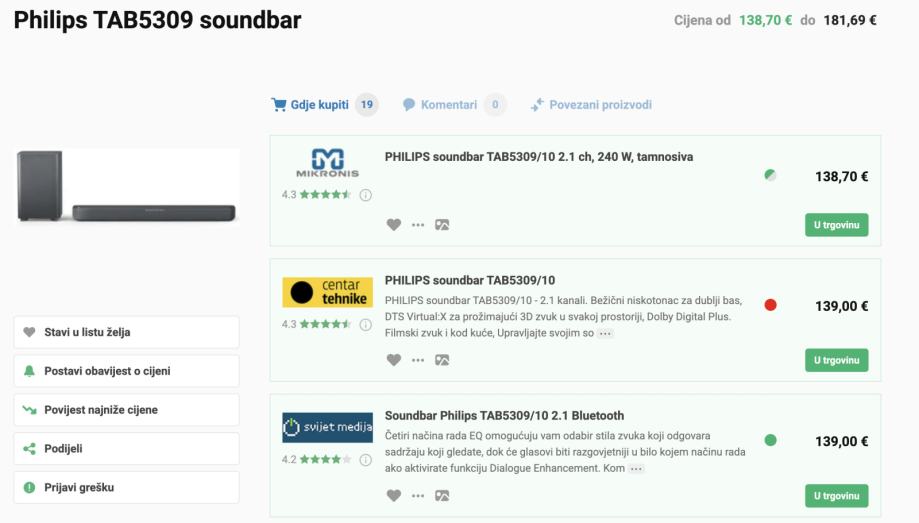This screenshot has height=523, width=919.
Task: Click the 138,70 € price of Mikronis offer
Action: [x=841, y=176]
